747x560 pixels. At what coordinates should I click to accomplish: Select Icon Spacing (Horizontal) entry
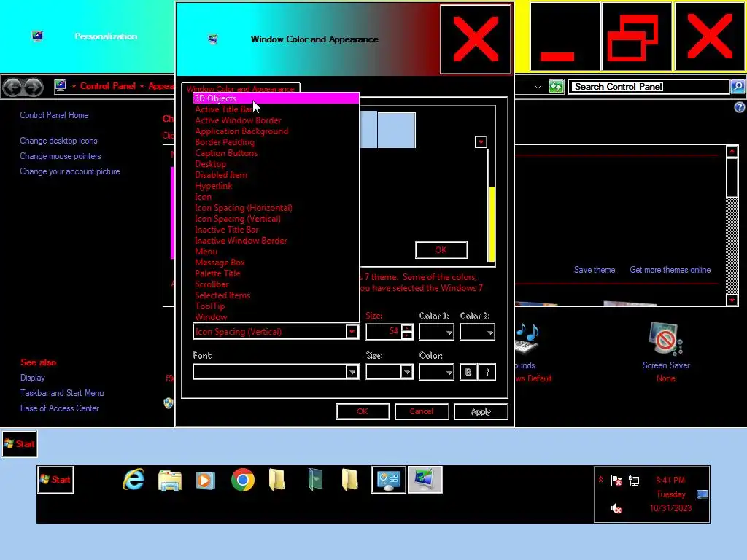pos(276,208)
